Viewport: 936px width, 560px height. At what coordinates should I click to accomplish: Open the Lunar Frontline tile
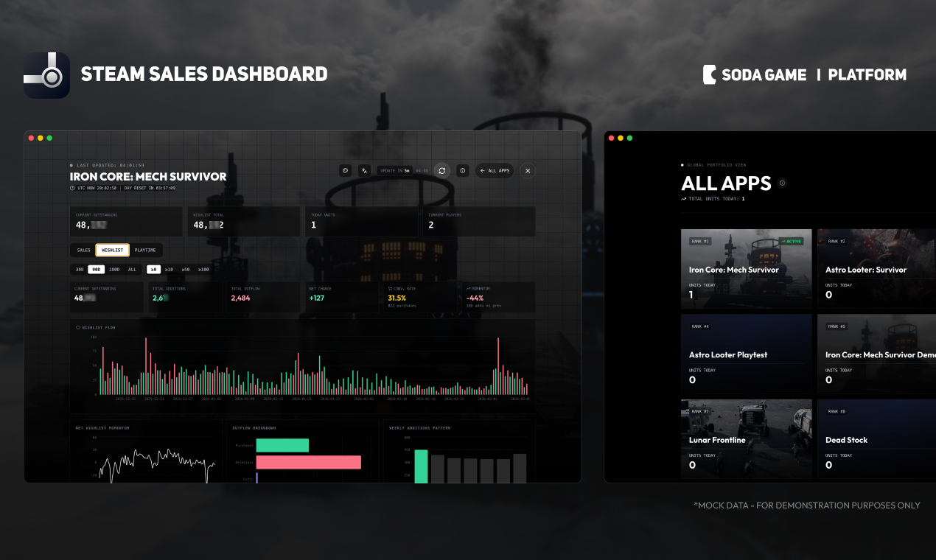[747, 440]
